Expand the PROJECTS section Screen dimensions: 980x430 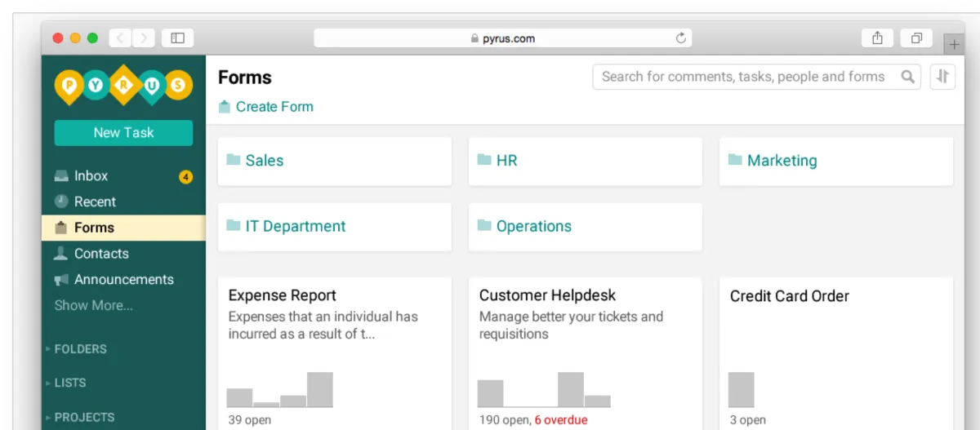point(83,417)
